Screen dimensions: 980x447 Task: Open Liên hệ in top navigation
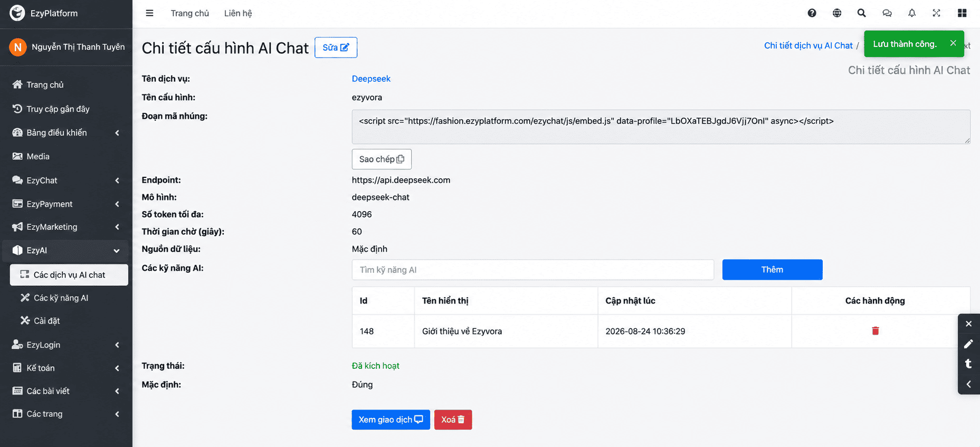[x=238, y=13]
